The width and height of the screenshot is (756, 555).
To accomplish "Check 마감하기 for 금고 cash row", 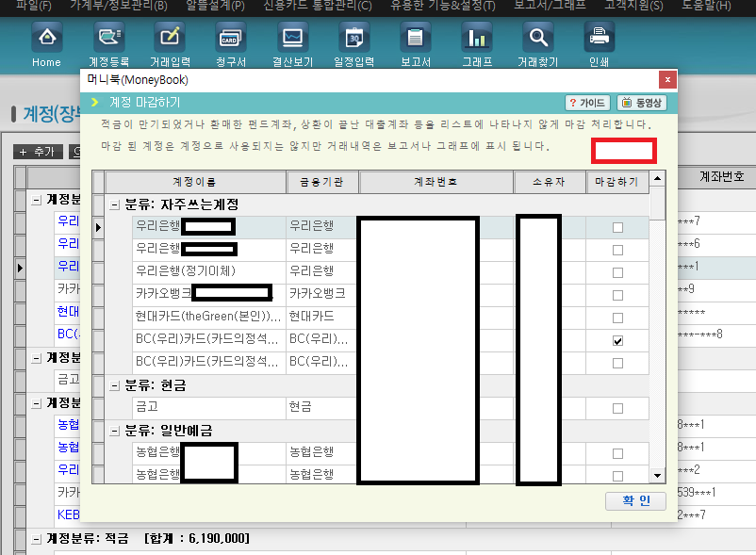I will point(617,409).
